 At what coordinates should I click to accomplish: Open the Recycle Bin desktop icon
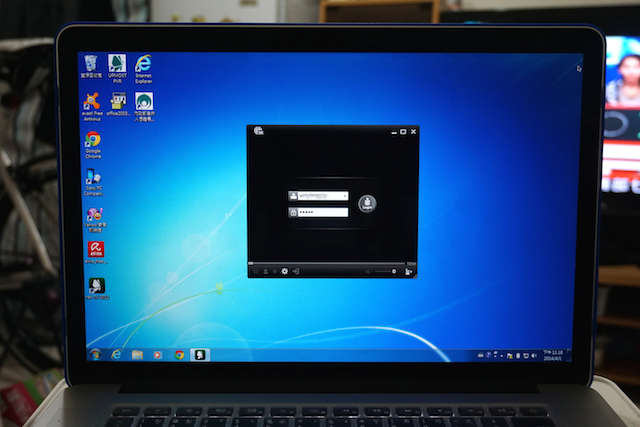(91, 67)
